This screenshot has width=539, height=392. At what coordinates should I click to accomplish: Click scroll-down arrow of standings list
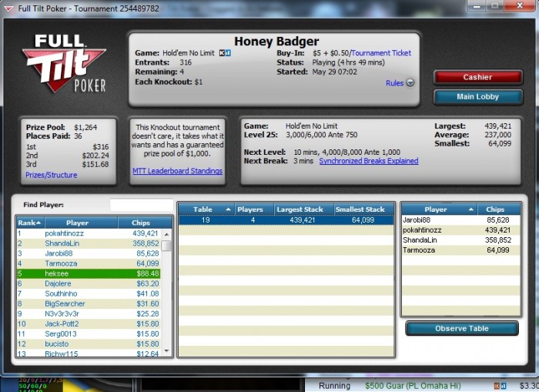166,350
